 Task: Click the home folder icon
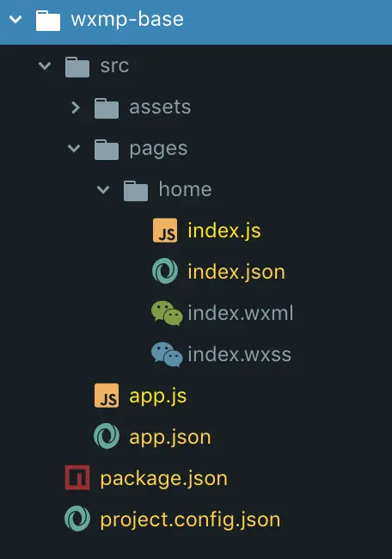(x=136, y=191)
